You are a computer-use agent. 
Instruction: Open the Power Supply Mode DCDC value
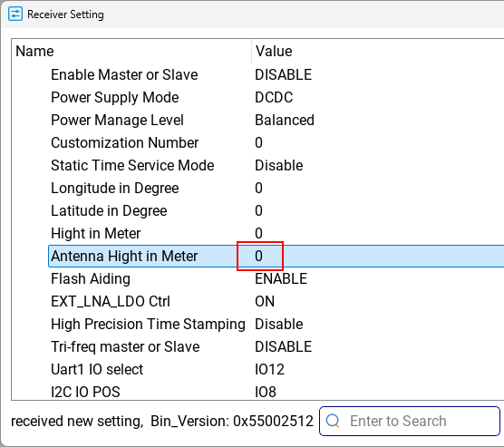274,97
